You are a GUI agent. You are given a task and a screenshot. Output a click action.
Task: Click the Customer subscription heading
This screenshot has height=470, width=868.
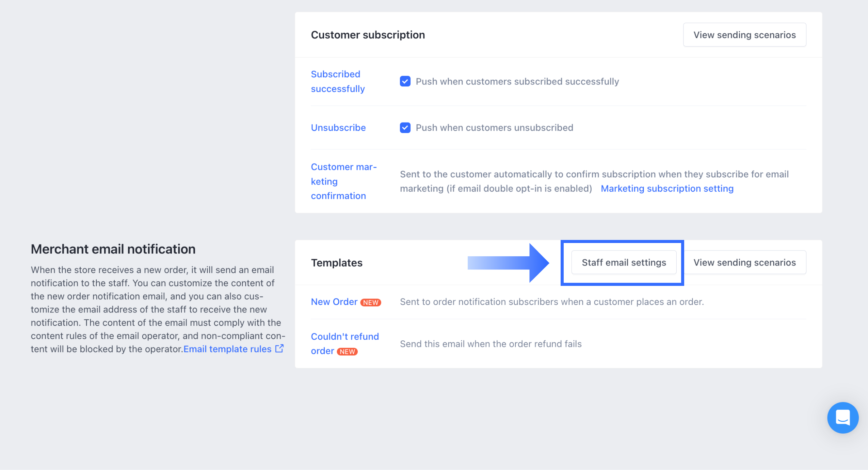pyautogui.click(x=368, y=35)
